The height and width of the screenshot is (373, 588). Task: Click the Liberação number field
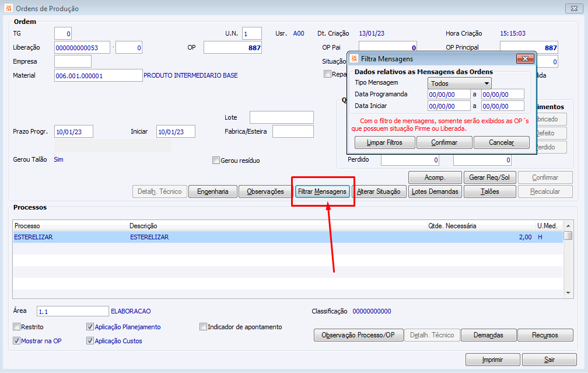(82, 48)
